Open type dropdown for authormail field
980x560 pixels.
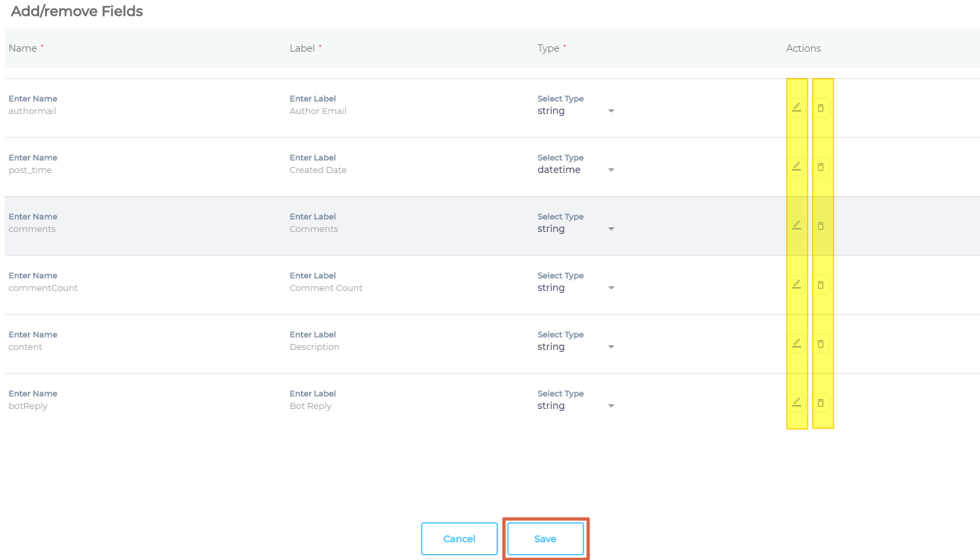click(x=576, y=111)
